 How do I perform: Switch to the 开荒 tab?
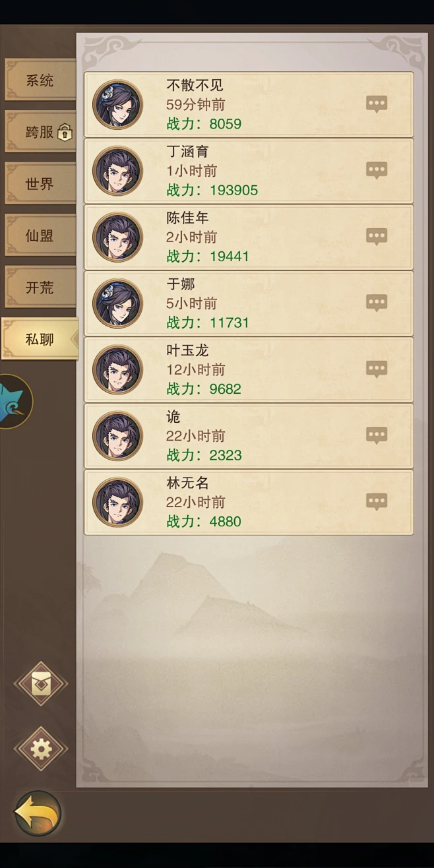[40, 288]
